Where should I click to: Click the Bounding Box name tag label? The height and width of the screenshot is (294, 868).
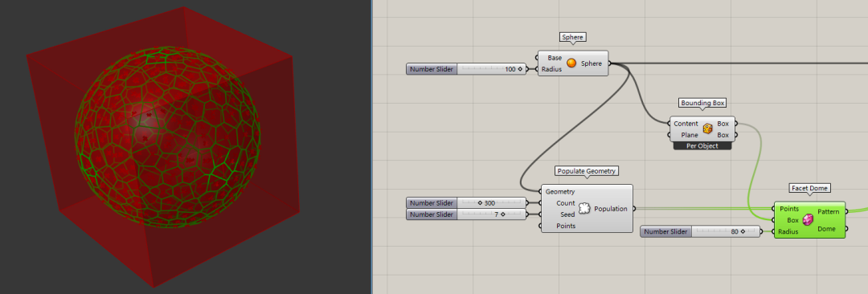[x=702, y=103]
